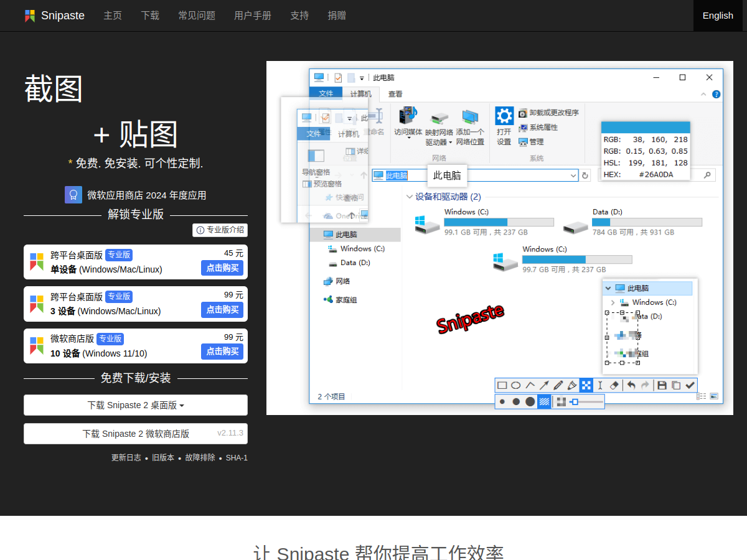Screen dimensions: 747x560
Task: Pick the pencil tool
Action: click(x=558, y=385)
